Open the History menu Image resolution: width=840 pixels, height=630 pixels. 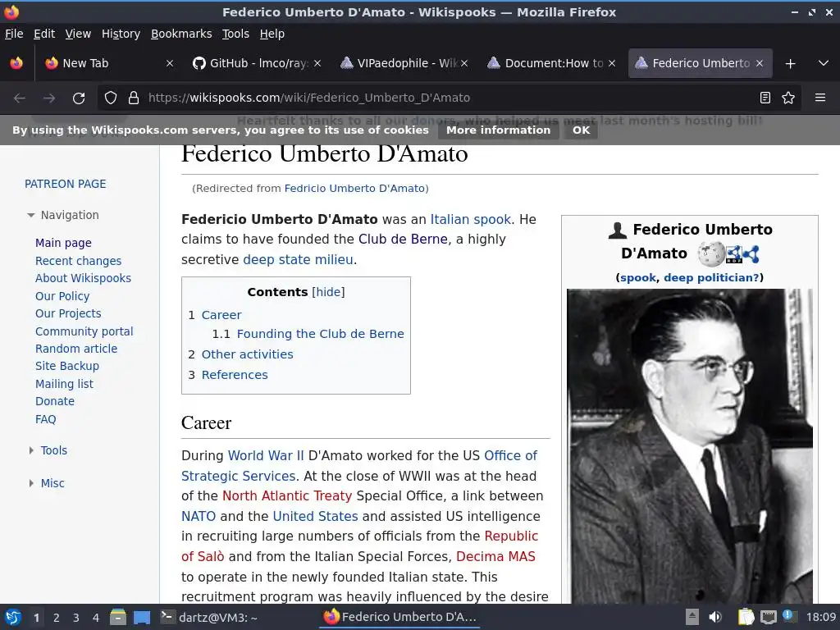click(121, 34)
